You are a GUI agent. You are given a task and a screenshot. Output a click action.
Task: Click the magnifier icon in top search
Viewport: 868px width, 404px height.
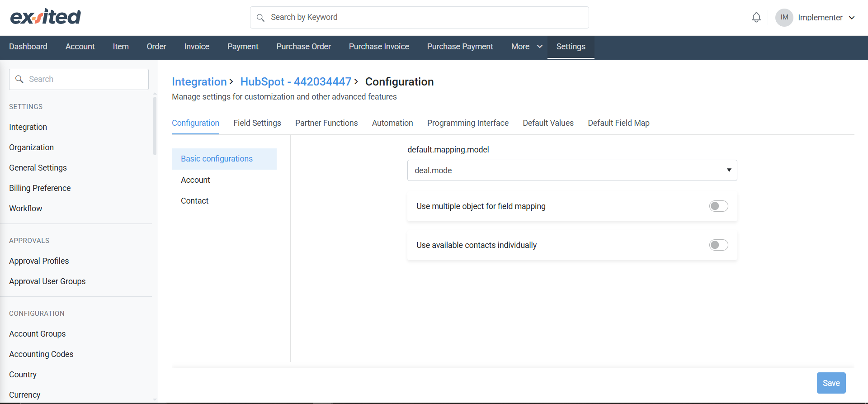pyautogui.click(x=260, y=18)
